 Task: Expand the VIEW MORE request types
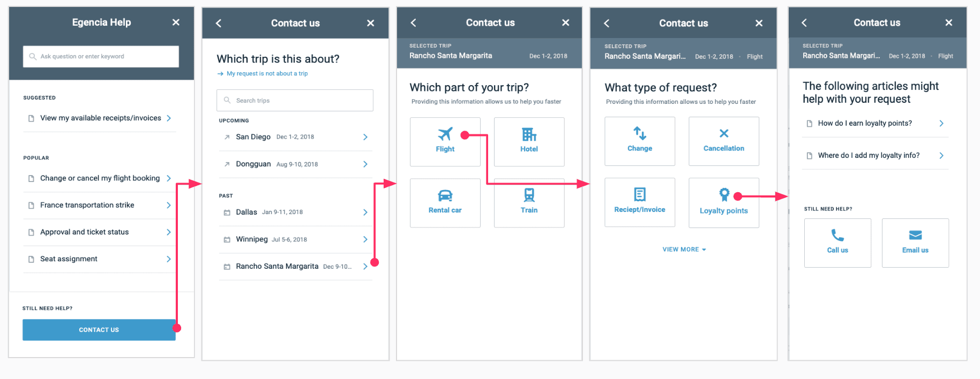(x=684, y=249)
